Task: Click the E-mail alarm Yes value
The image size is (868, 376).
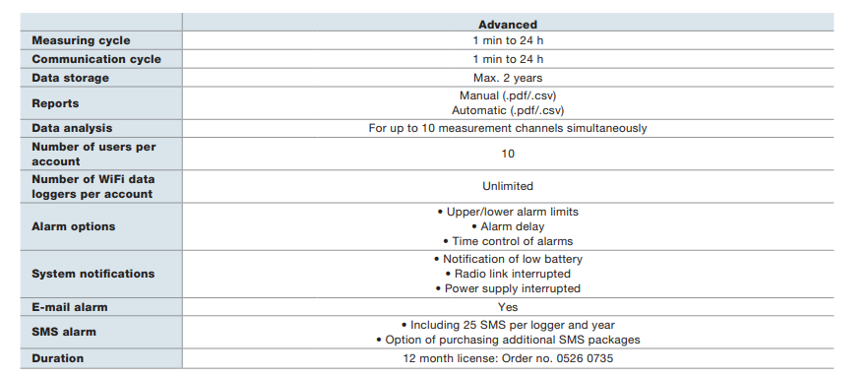Action: [x=508, y=307]
